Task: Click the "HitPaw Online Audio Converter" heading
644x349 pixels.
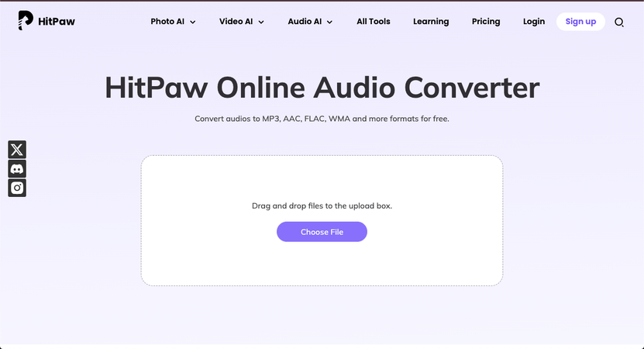Action: [x=322, y=88]
